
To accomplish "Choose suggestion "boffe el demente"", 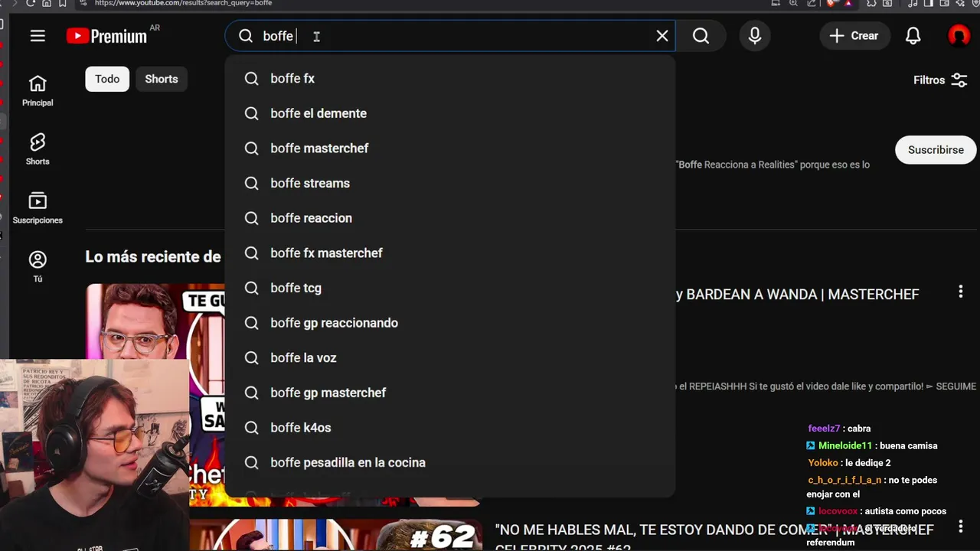I will pyautogui.click(x=450, y=113).
